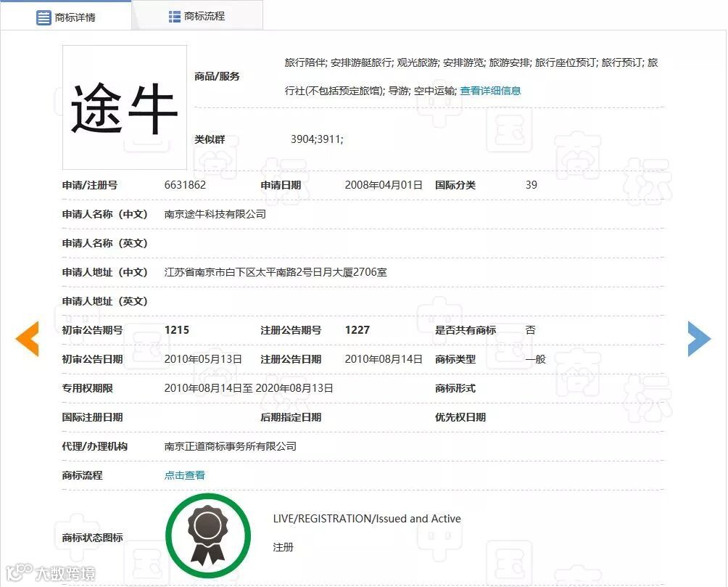Select the international class value 39
Screen dimensions: 728x587
coord(531,185)
